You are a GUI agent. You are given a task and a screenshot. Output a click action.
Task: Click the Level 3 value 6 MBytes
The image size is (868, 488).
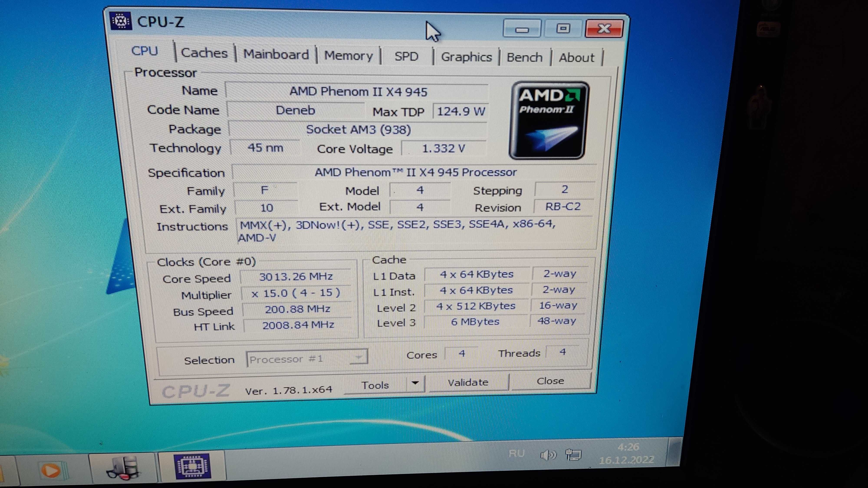point(475,322)
